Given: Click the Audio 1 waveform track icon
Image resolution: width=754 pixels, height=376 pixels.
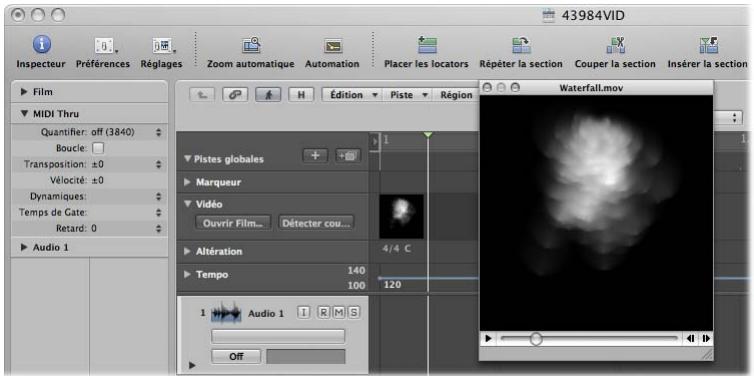Looking at the screenshot, I should click(226, 313).
